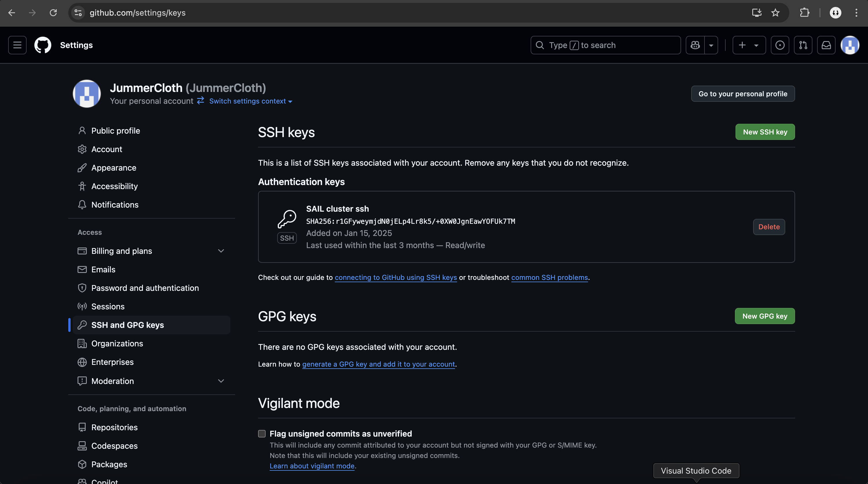Open the browser extensions puzzle icon

pyautogui.click(x=804, y=13)
